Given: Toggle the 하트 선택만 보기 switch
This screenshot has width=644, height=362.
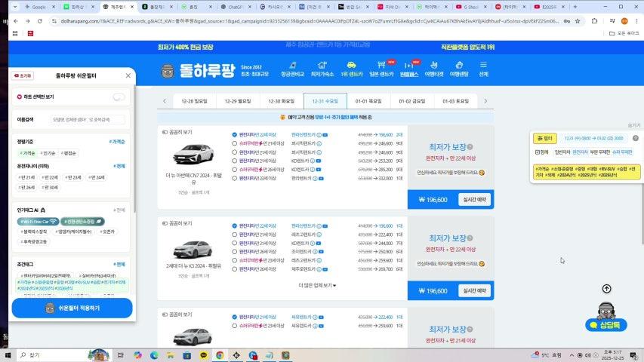Looking at the screenshot, I should pyautogui.click(x=119, y=97).
